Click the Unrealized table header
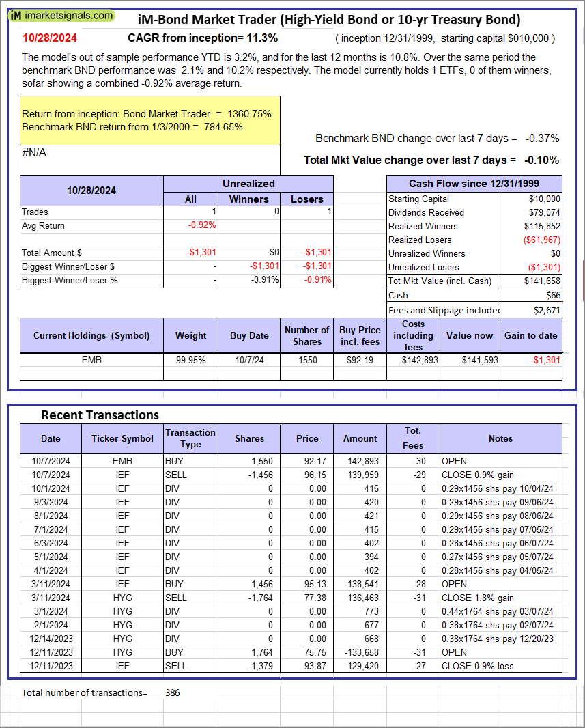Screen dimensions: 585x728 248,184
